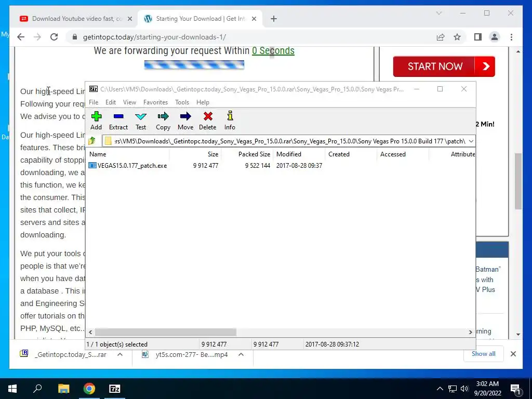Click the Show all downloads button
Screen dimensions: 532x399
coord(484,354)
